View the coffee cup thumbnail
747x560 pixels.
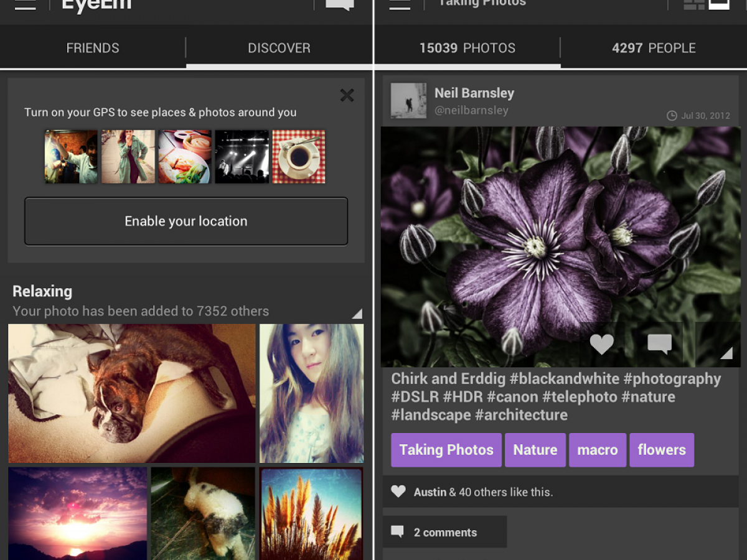pyautogui.click(x=299, y=157)
